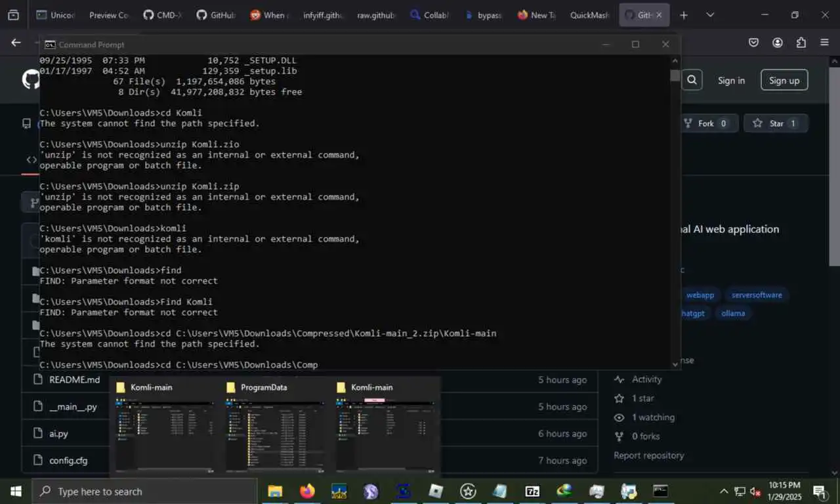Image resolution: width=840 pixels, height=504 pixels.
Task: Fork the repository with Fork button
Action: click(x=707, y=123)
